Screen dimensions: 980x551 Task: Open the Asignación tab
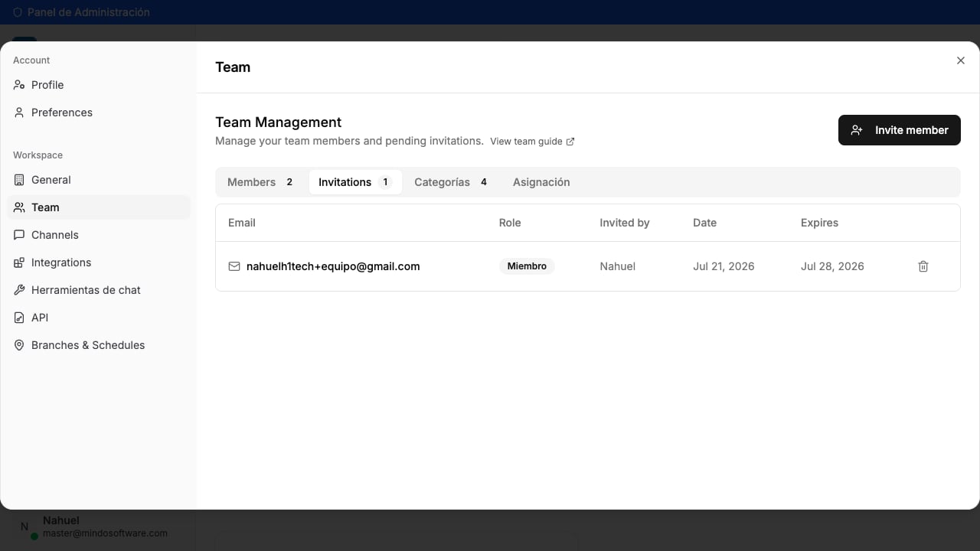point(541,182)
